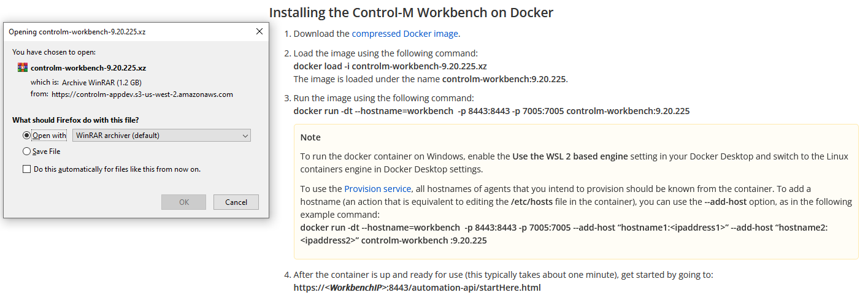Enable Do this automatically checkbox

tap(26, 169)
